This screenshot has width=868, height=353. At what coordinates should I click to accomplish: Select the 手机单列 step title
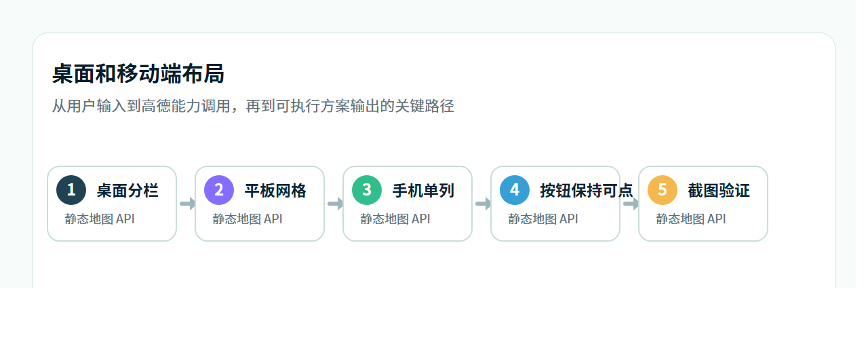pyautogui.click(x=423, y=191)
